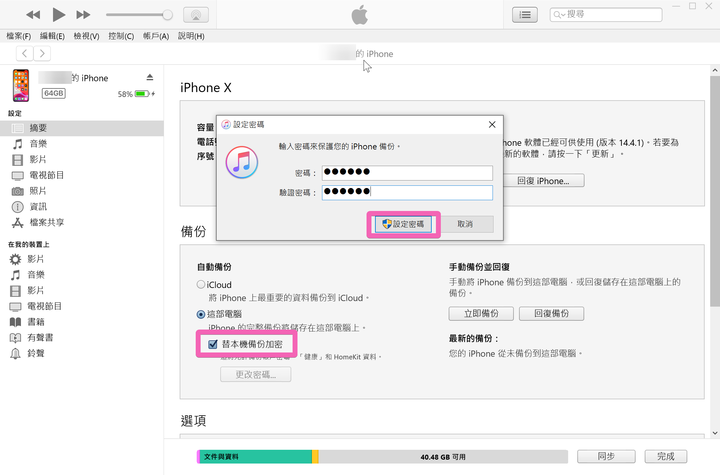This screenshot has width=720, height=475.
Task: Click the 64GB capacity label
Action: coord(54,93)
